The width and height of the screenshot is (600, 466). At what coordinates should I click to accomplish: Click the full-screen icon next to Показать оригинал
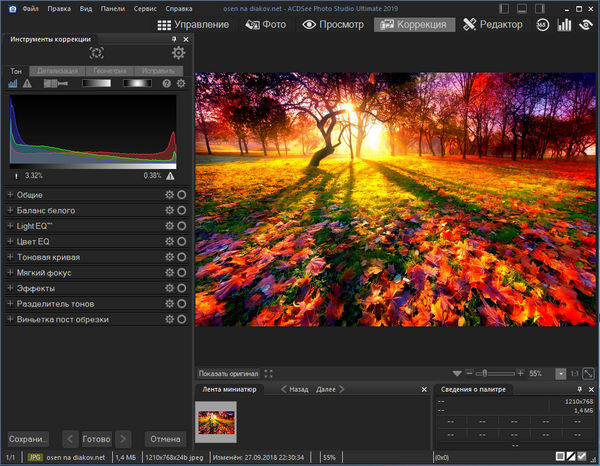[269, 373]
